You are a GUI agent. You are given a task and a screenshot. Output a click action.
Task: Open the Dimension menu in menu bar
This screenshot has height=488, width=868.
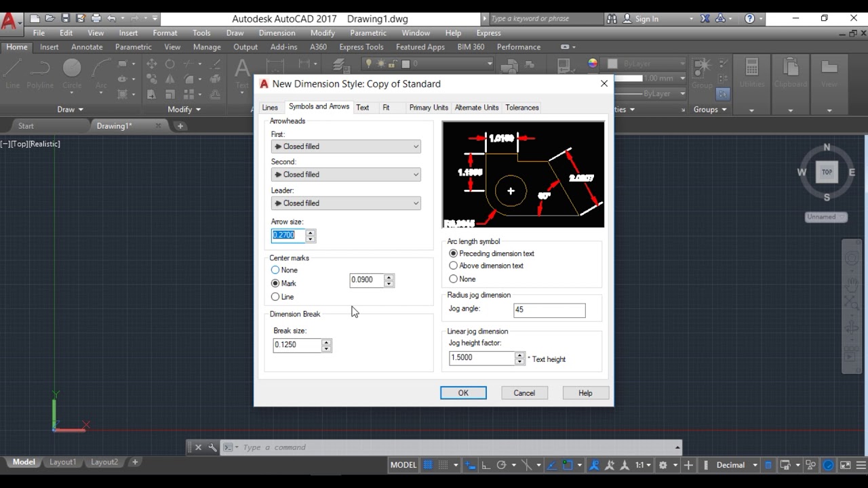(277, 33)
